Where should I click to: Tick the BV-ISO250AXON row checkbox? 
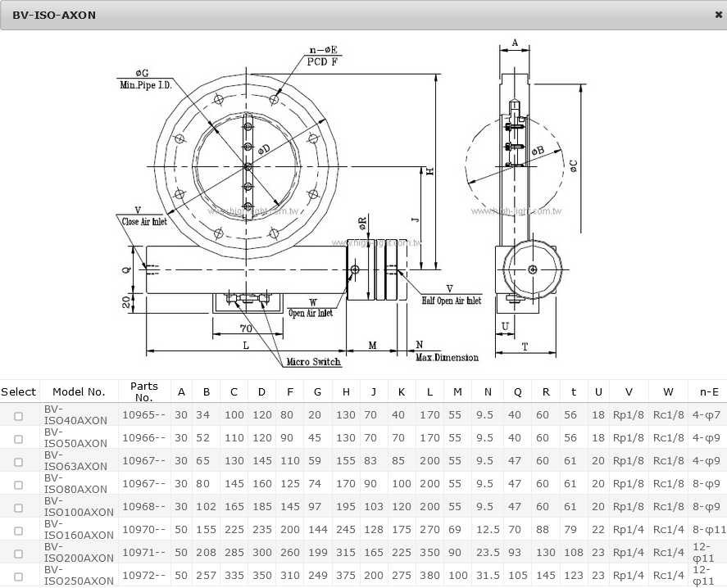tap(18, 577)
